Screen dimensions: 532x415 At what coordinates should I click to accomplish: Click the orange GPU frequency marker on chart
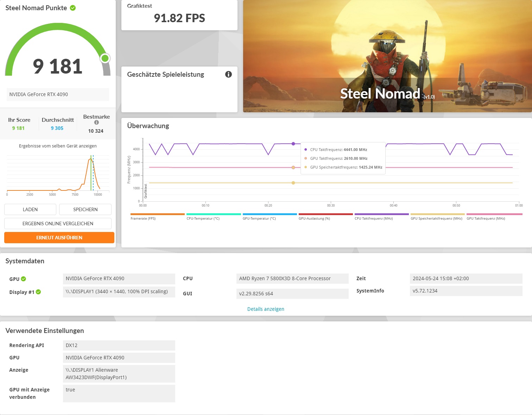tap(293, 168)
